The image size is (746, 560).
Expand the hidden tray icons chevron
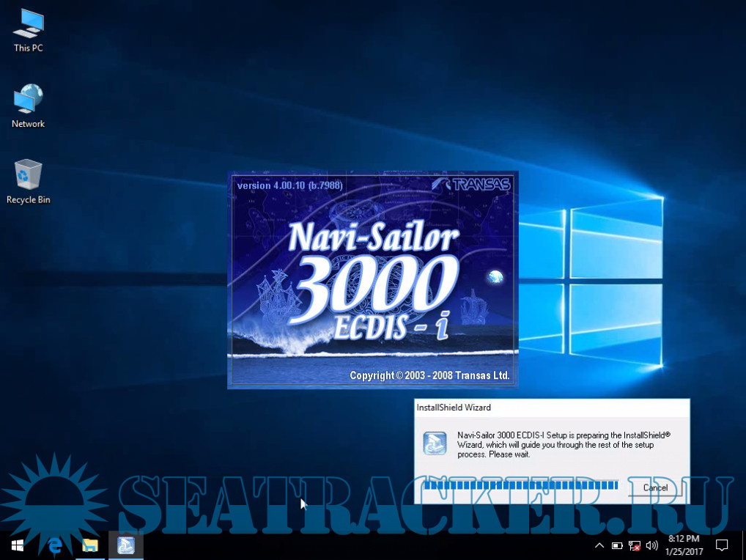click(x=599, y=545)
